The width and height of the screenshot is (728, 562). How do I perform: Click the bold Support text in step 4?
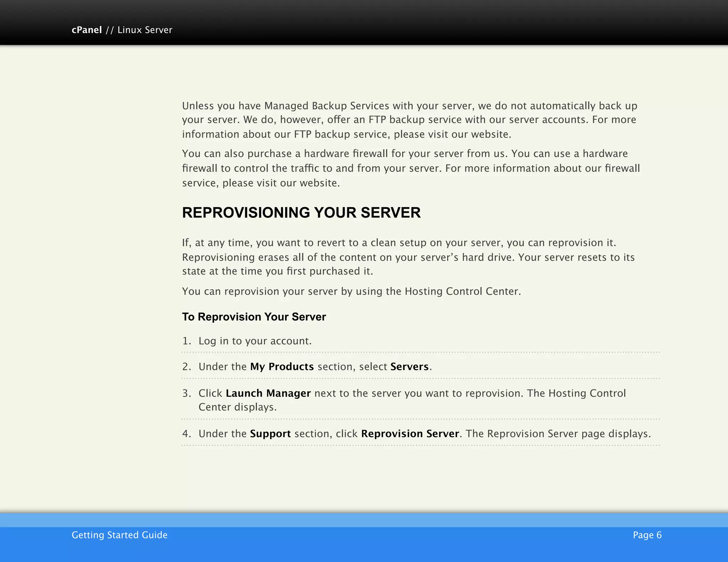pos(270,434)
